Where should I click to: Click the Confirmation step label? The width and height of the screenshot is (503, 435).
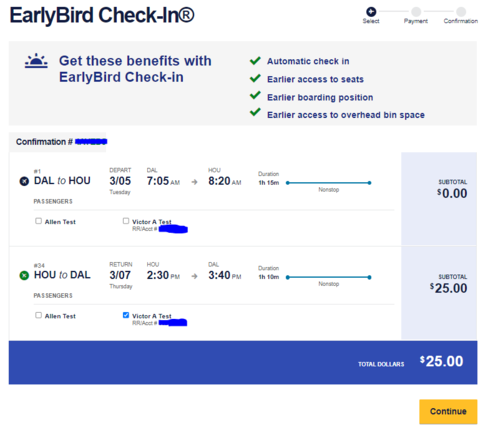point(461,21)
